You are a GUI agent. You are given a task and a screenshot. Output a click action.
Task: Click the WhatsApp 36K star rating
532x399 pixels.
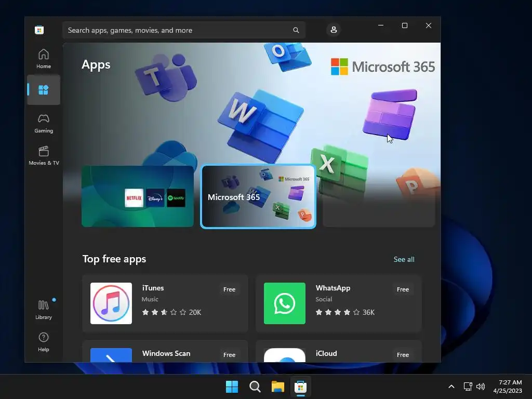click(345, 312)
